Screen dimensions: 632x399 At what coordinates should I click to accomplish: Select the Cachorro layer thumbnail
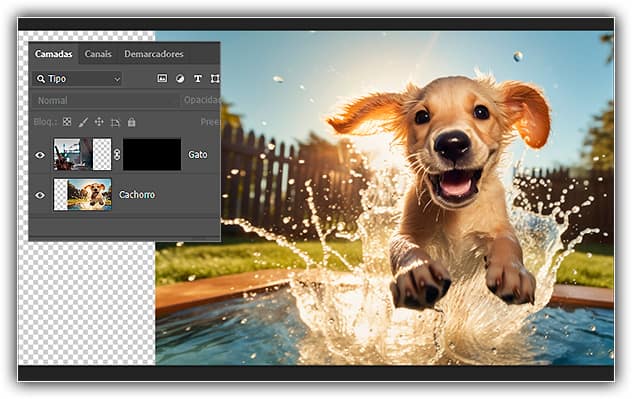(83, 195)
